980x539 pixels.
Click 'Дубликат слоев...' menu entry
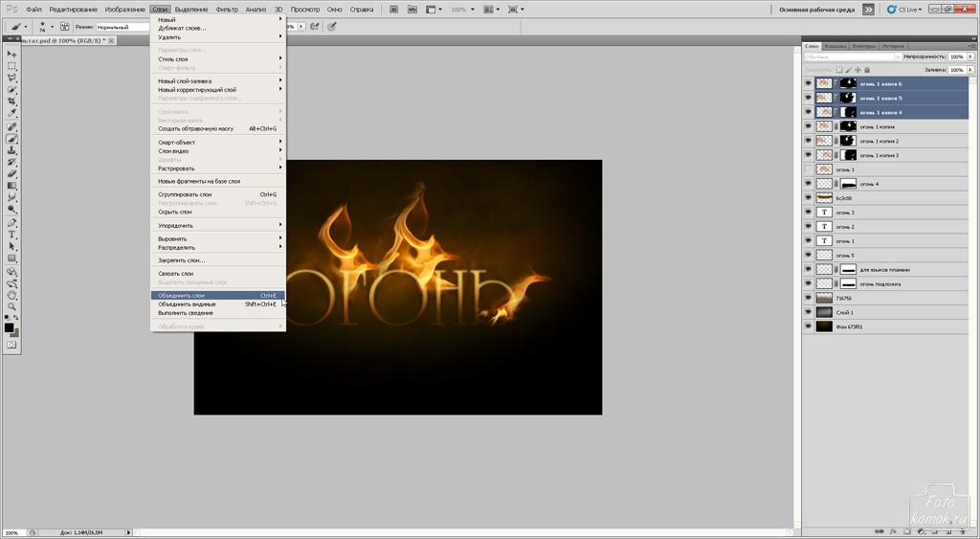pos(218,28)
